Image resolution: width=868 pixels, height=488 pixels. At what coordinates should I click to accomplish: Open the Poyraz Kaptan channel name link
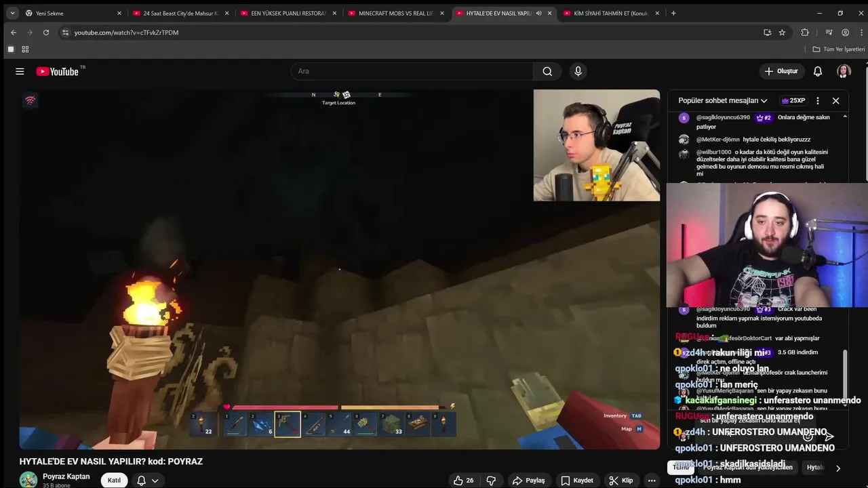[66, 476]
